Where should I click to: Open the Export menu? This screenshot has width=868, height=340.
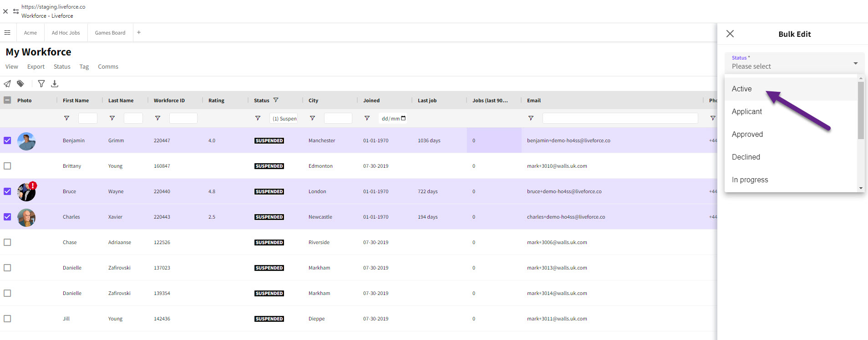click(x=36, y=67)
